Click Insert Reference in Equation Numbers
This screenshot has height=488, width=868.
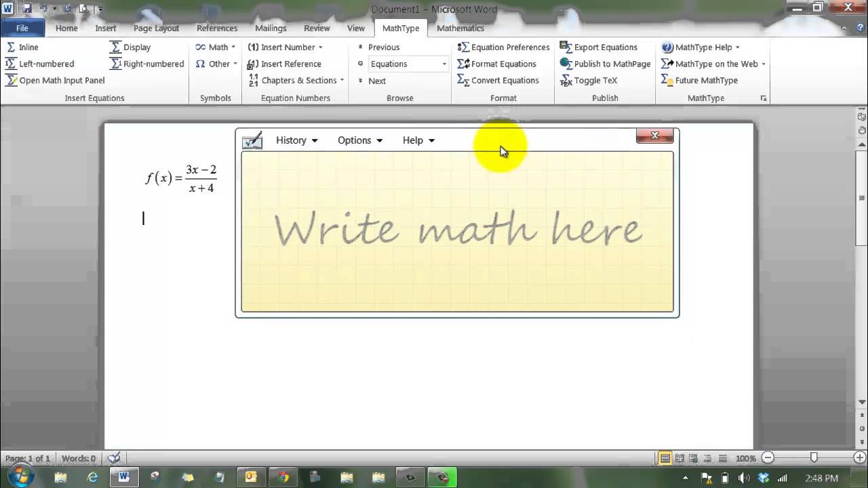click(x=284, y=64)
